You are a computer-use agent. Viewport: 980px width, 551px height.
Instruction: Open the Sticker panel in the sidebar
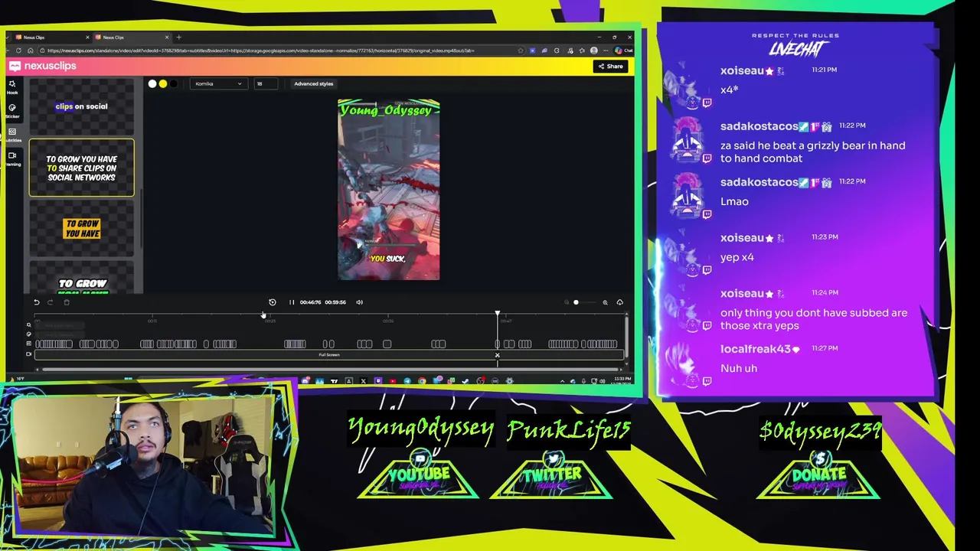(12, 110)
